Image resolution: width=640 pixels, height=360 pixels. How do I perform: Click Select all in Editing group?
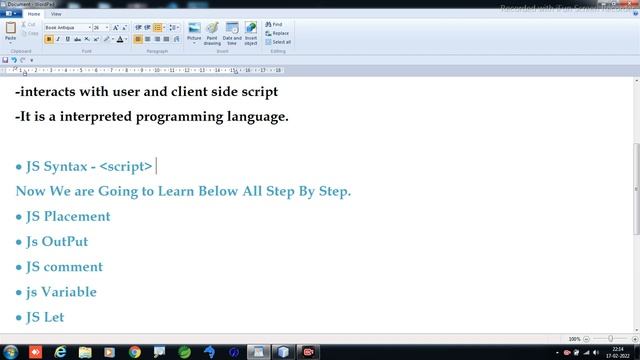coord(278,42)
